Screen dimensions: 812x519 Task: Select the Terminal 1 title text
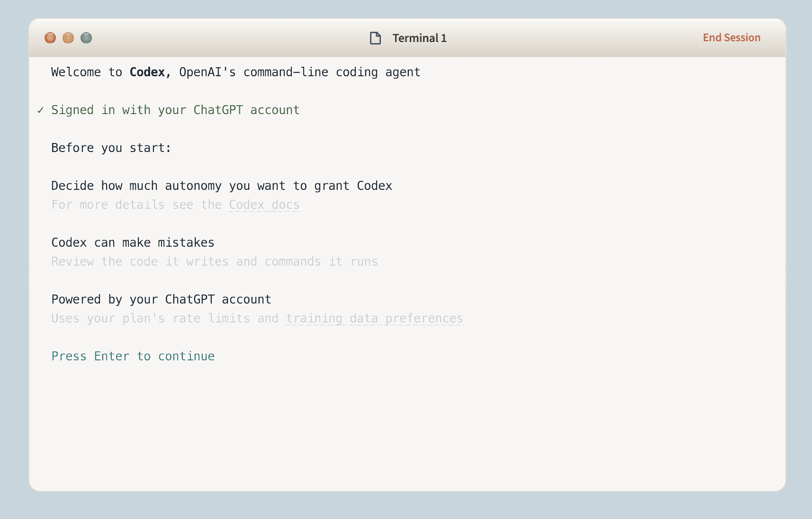(x=419, y=38)
